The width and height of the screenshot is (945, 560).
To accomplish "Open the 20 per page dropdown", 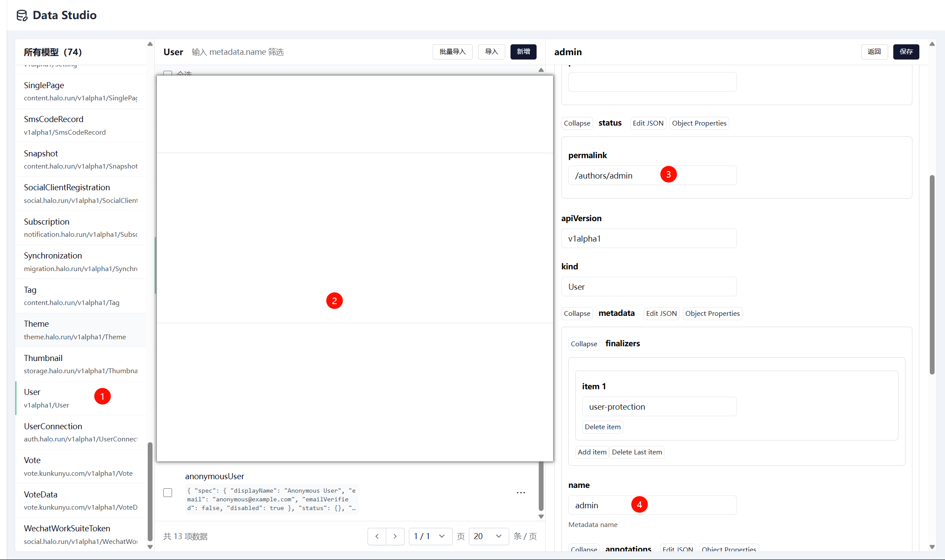I will (x=488, y=537).
